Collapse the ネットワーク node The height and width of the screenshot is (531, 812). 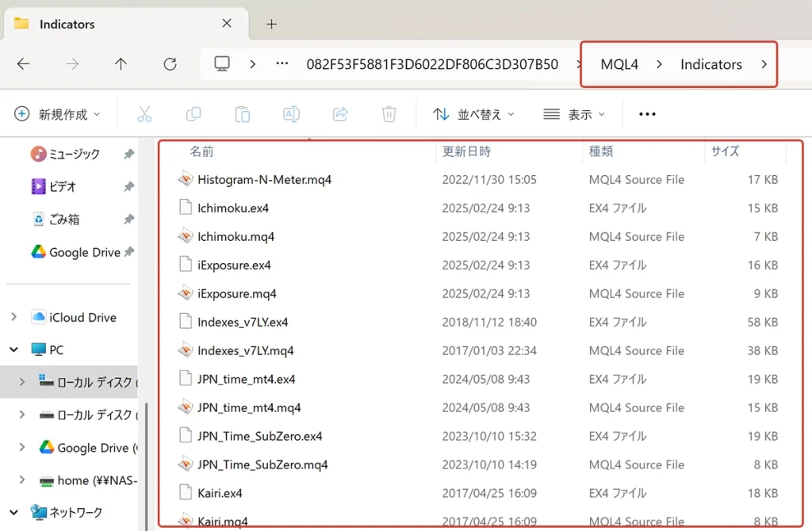point(14,512)
